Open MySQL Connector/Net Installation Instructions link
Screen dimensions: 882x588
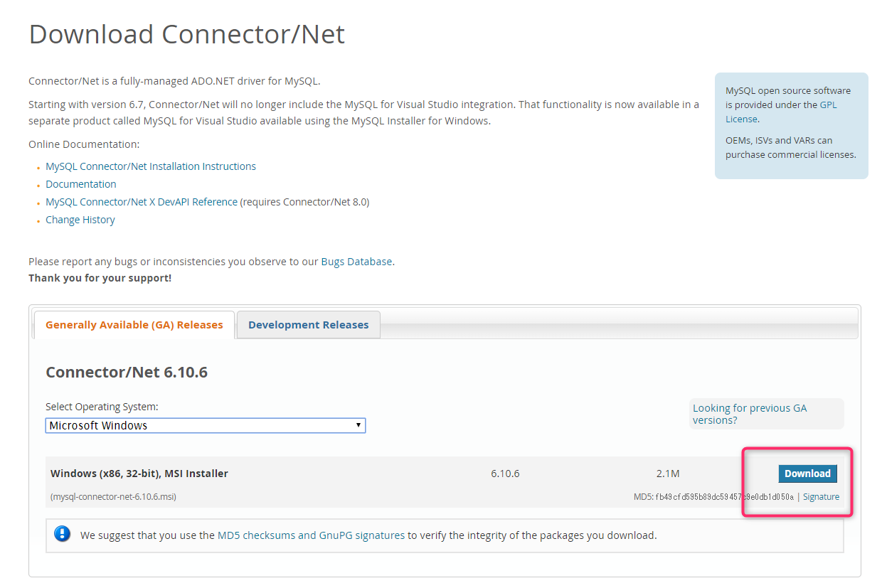click(x=151, y=166)
